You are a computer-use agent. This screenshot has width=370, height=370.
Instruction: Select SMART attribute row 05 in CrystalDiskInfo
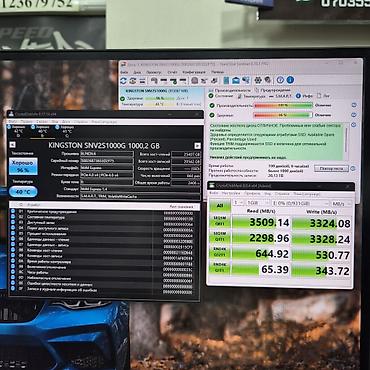104,234
